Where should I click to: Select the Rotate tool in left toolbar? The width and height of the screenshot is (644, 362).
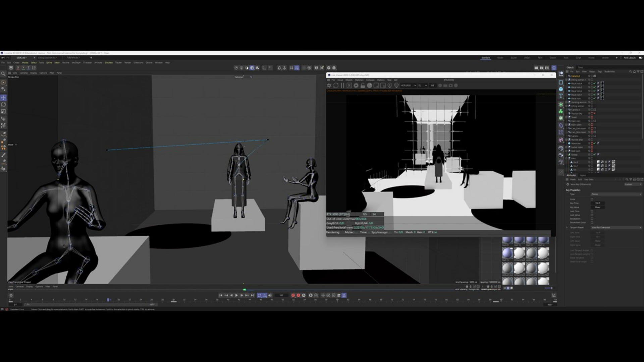click(x=3, y=105)
